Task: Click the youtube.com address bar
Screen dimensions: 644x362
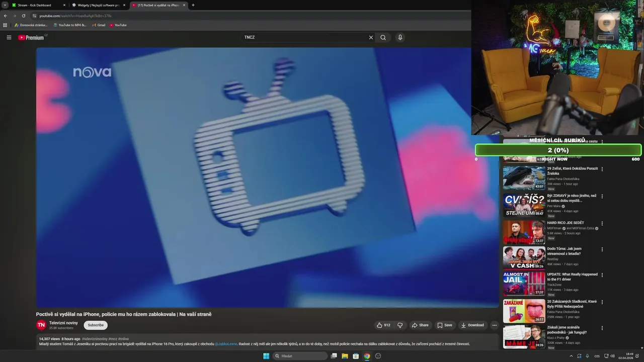Action: click(x=252, y=16)
